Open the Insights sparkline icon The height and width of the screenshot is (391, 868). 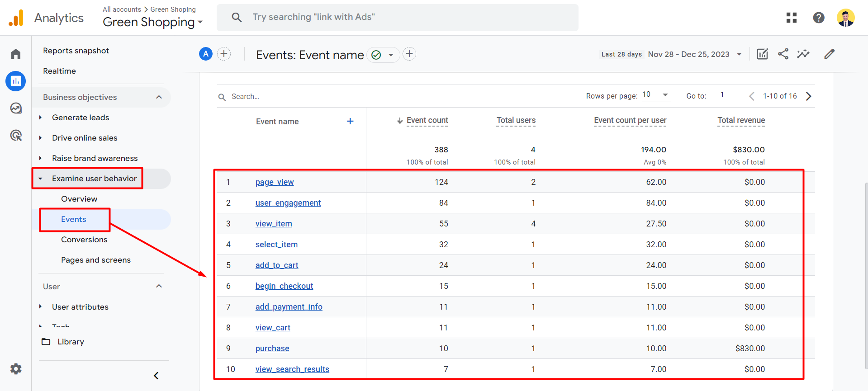(x=803, y=54)
